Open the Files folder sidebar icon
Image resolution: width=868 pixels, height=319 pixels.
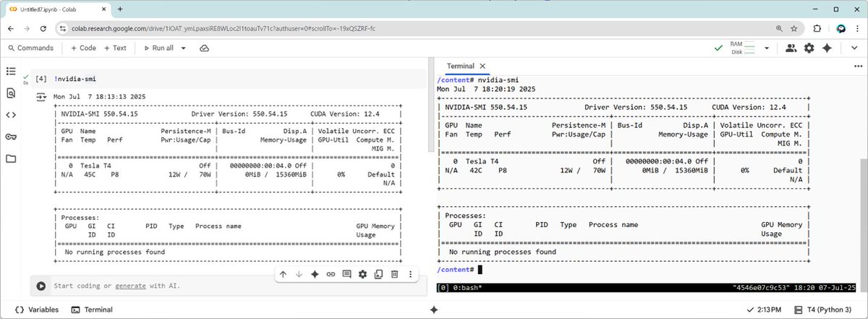(x=11, y=158)
